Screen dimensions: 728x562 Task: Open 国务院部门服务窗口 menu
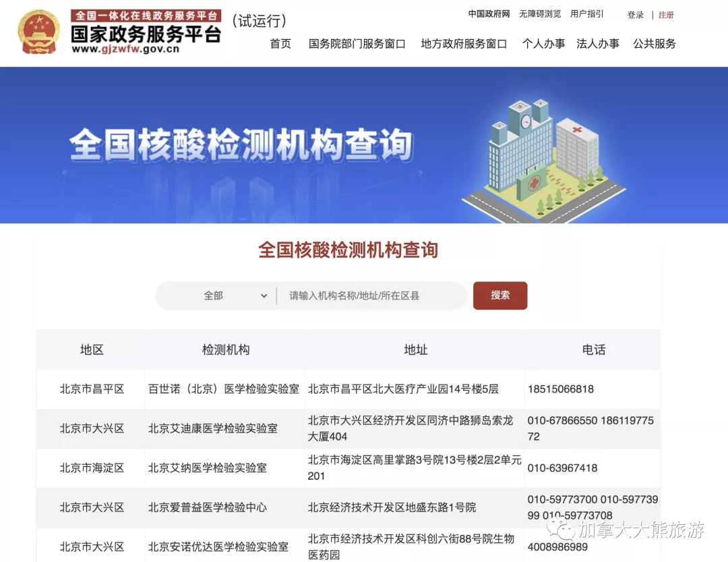[357, 44]
